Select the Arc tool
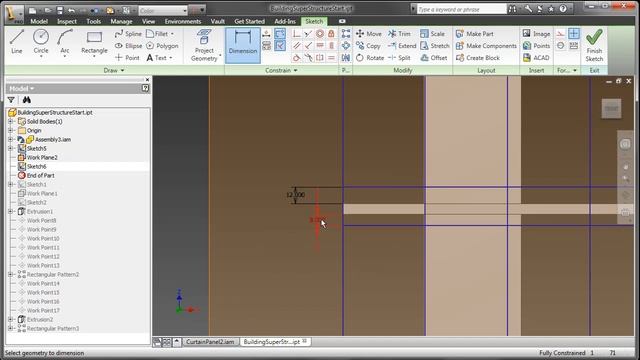Image resolution: width=640 pixels, height=360 pixels. pos(64,42)
